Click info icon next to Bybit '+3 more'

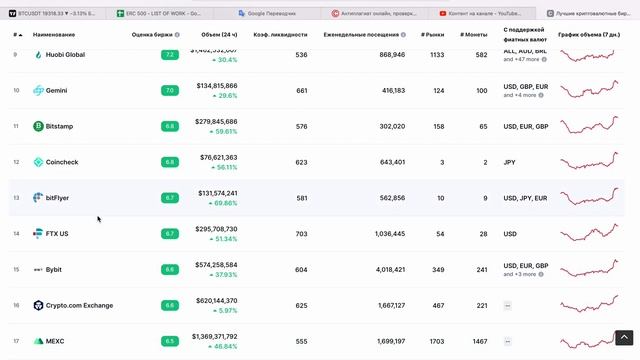coord(541,274)
